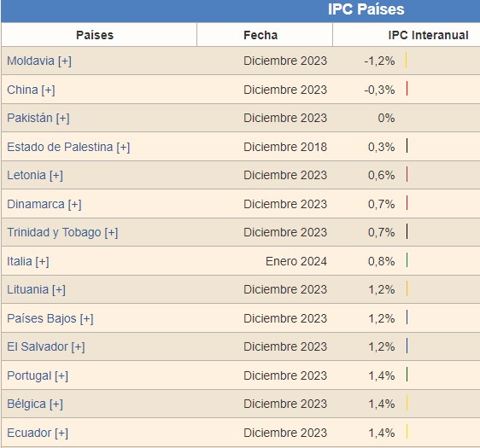
Task: Expand the [+] next to China
Action: coord(49,90)
